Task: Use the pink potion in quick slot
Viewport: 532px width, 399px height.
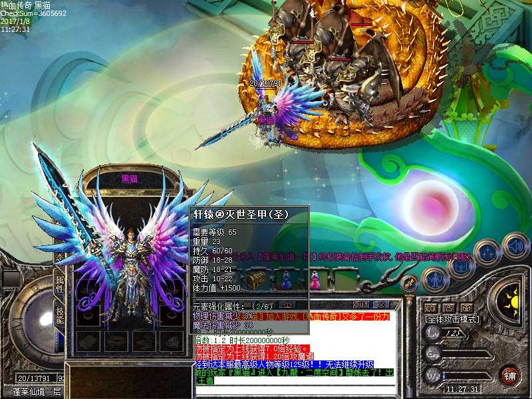Action: tap(315, 279)
